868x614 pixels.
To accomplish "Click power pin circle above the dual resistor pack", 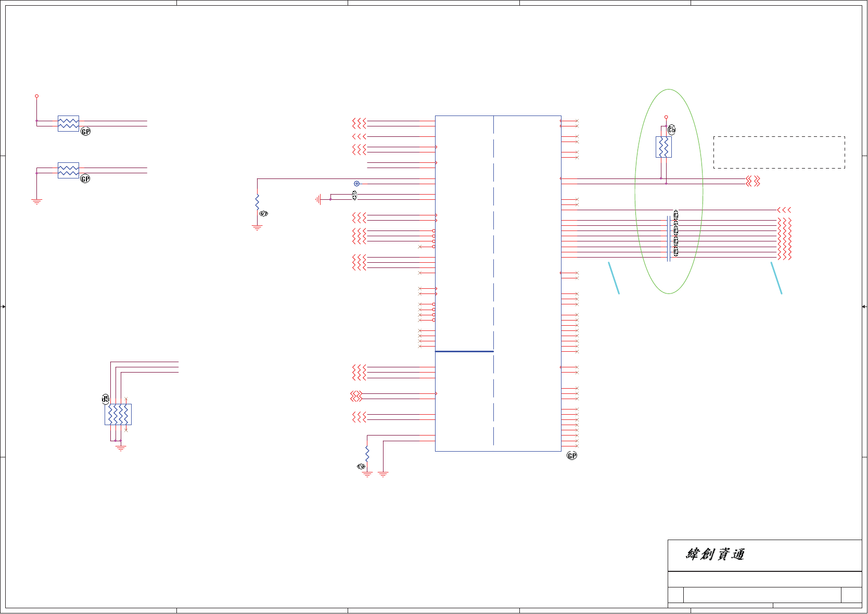I will click(666, 117).
